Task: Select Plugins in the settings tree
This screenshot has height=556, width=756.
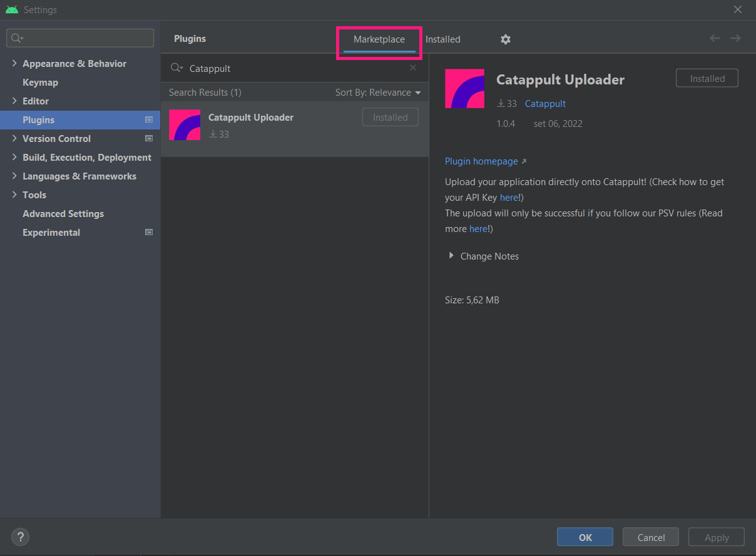Action: click(x=80, y=119)
